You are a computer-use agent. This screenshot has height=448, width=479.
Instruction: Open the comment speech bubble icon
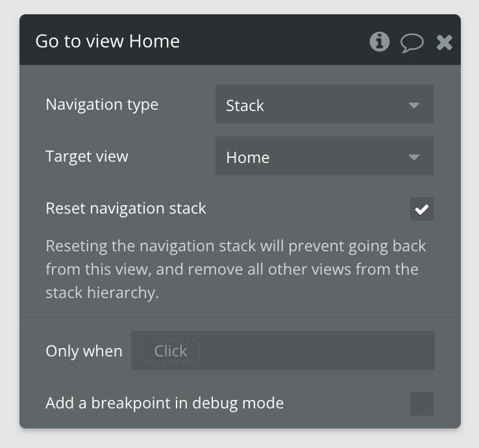411,43
